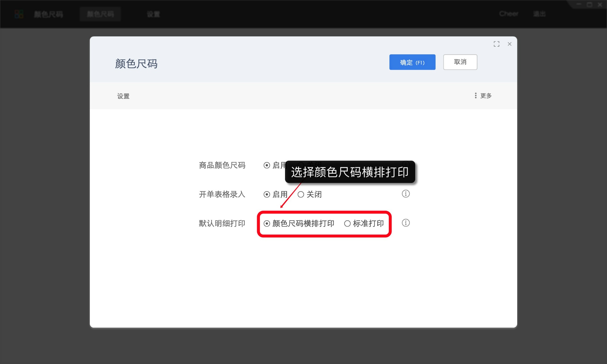Open the 设置 section tab in dialog
This screenshot has width=607, height=364.
123,96
